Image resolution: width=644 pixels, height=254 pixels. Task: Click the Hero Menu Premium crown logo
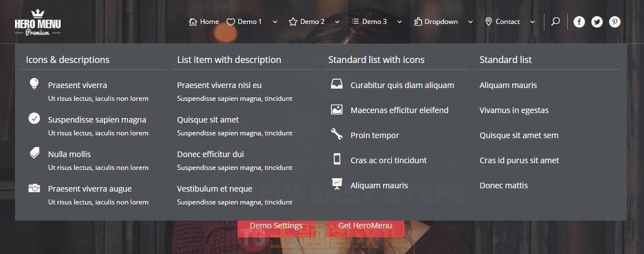[x=38, y=22]
